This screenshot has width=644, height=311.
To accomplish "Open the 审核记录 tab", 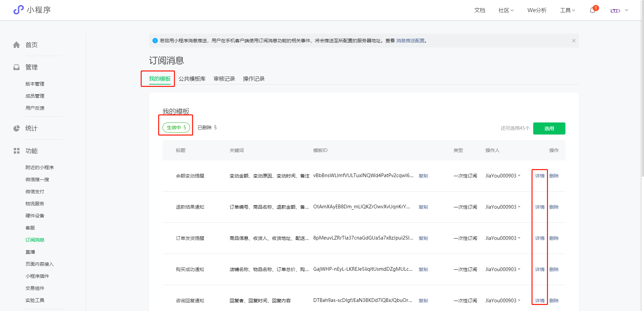I will (x=224, y=79).
